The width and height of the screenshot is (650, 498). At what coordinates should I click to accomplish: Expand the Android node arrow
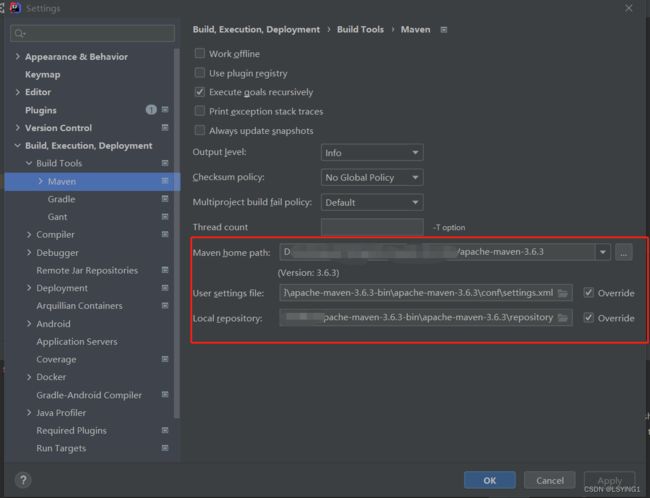click(x=29, y=323)
